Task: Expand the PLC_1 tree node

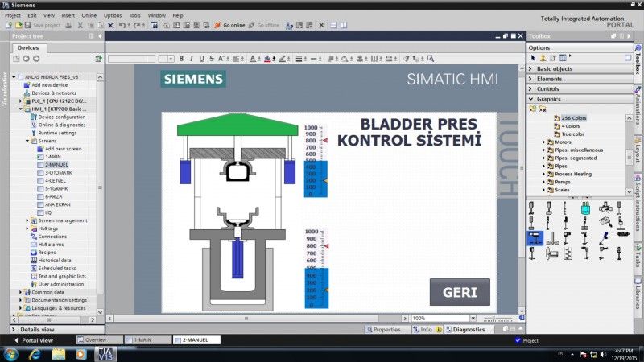Action: (21, 101)
